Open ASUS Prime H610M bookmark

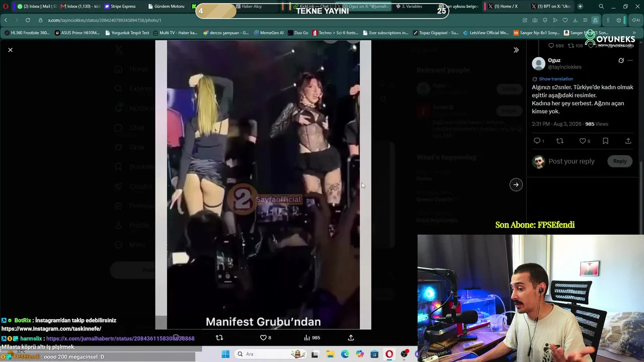coord(78,33)
